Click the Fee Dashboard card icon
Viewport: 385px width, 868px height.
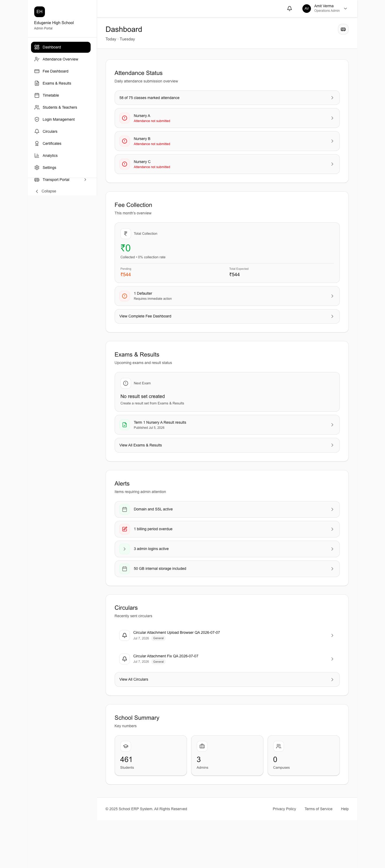(37, 71)
